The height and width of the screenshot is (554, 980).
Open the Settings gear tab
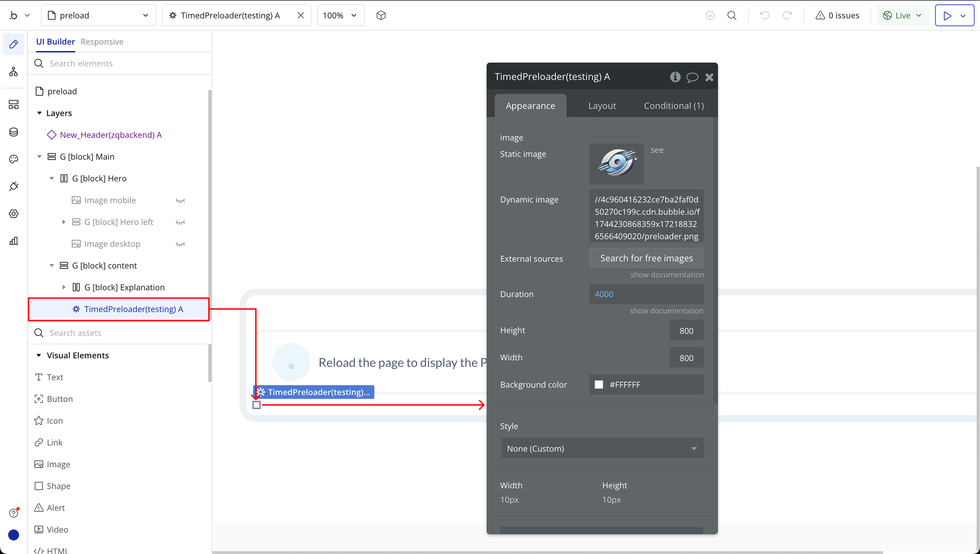[x=14, y=214]
